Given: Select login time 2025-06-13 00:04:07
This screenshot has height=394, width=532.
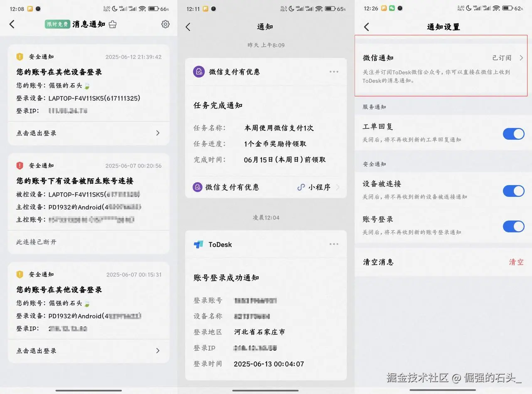Looking at the screenshot, I should 269,364.
